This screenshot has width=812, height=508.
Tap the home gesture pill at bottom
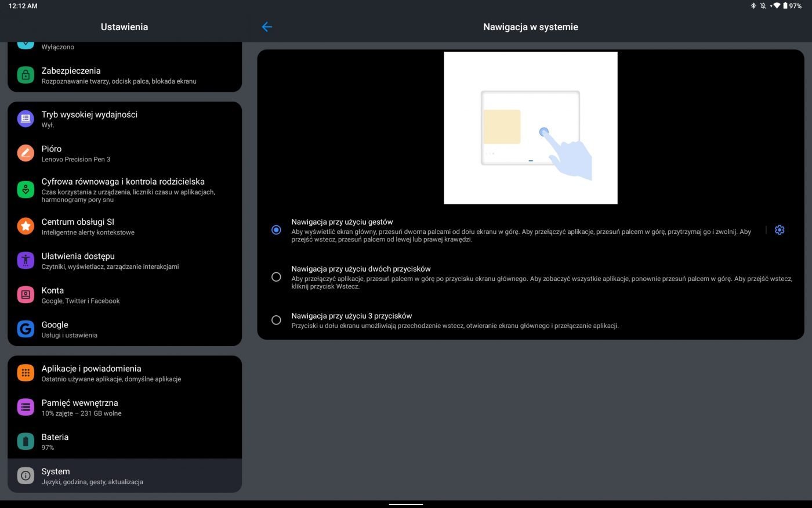[406, 504]
